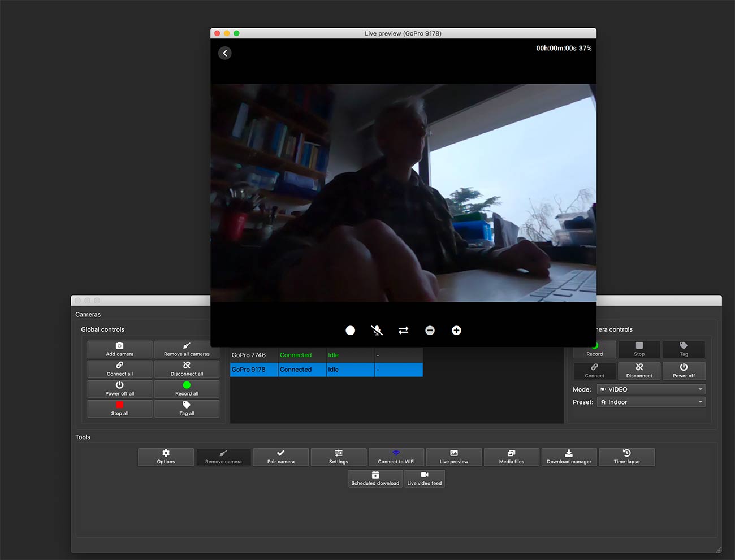
Task: Start Record all with green dot
Action: tap(187, 389)
